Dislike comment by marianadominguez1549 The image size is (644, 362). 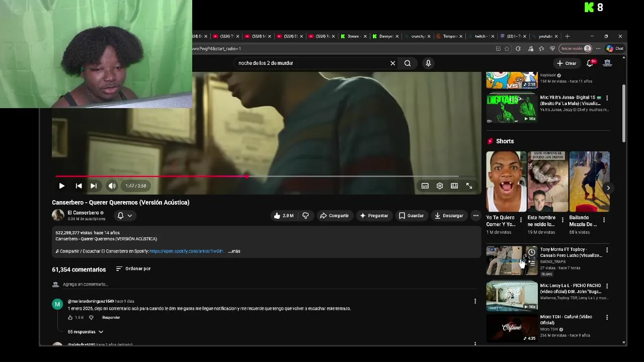(91, 318)
